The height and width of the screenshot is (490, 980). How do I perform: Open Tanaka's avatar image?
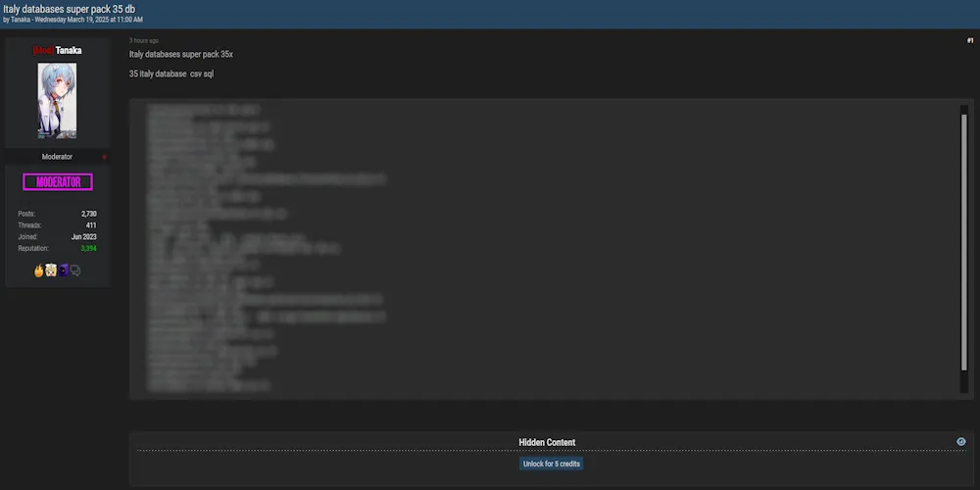point(57,101)
